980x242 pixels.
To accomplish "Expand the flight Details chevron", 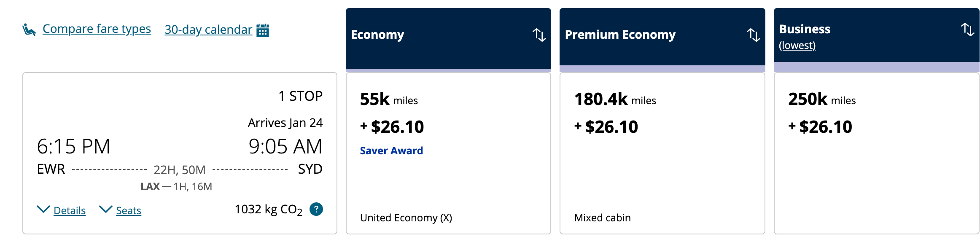I will [43, 210].
